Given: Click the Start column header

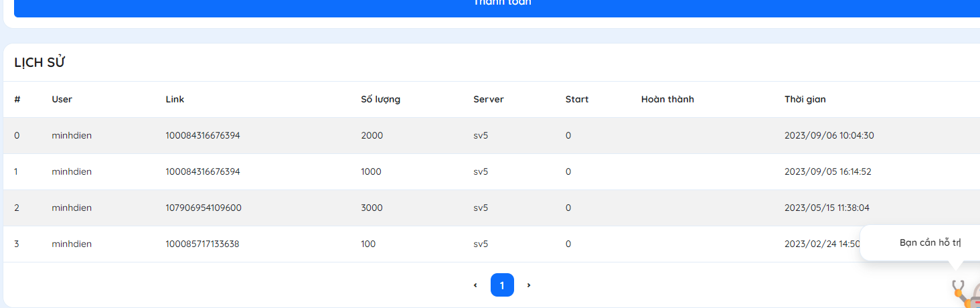Looking at the screenshot, I should pos(577,99).
